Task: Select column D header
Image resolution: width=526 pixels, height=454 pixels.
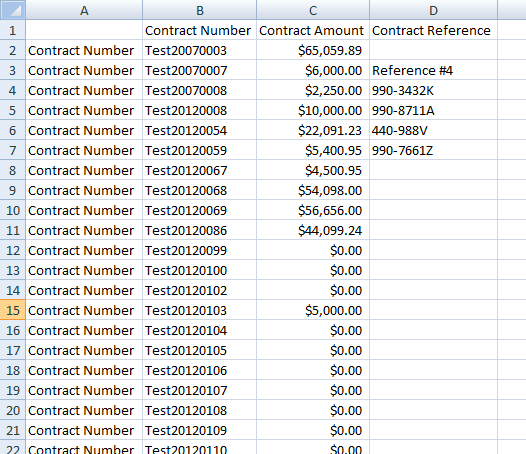Action: coord(433,10)
